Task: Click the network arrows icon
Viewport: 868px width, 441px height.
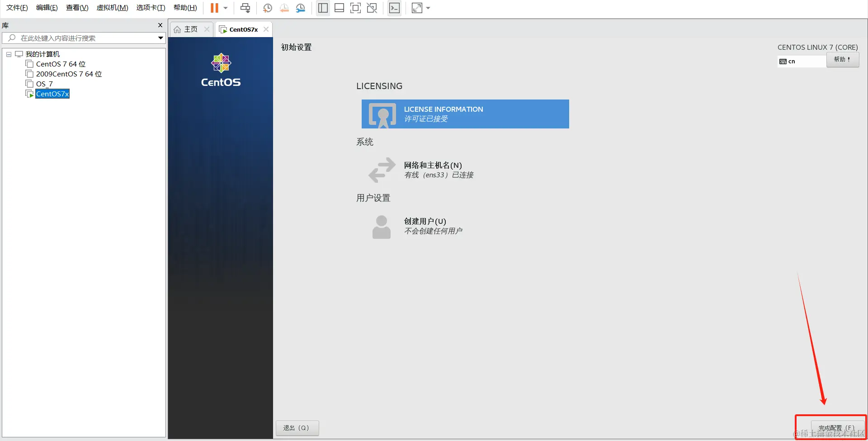Action: coord(382,170)
